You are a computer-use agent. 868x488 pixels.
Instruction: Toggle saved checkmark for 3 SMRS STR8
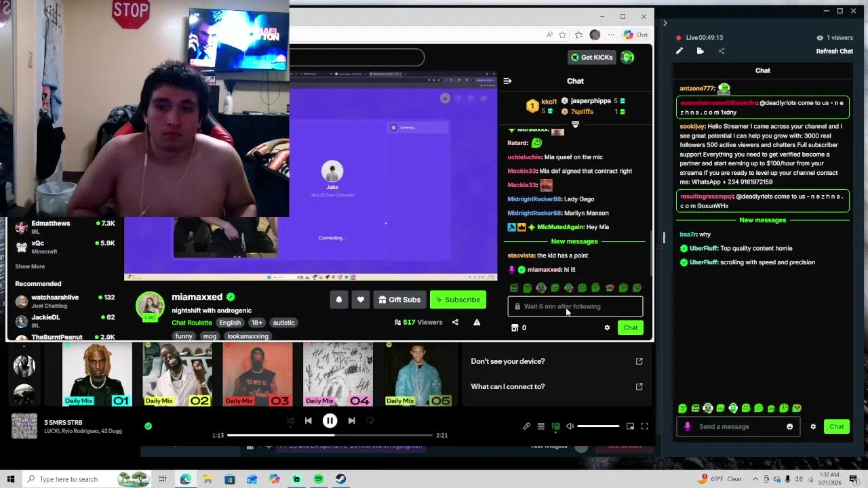(148, 426)
